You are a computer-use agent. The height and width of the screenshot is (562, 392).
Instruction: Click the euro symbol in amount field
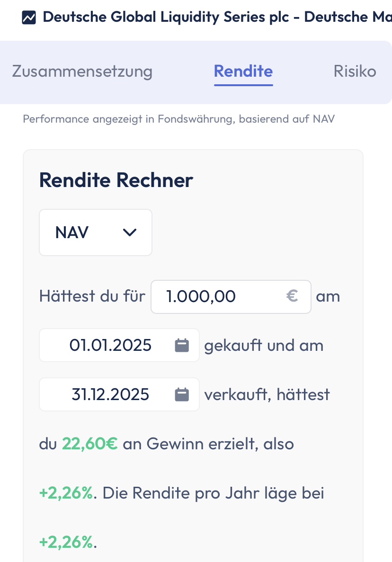coord(292,296)
